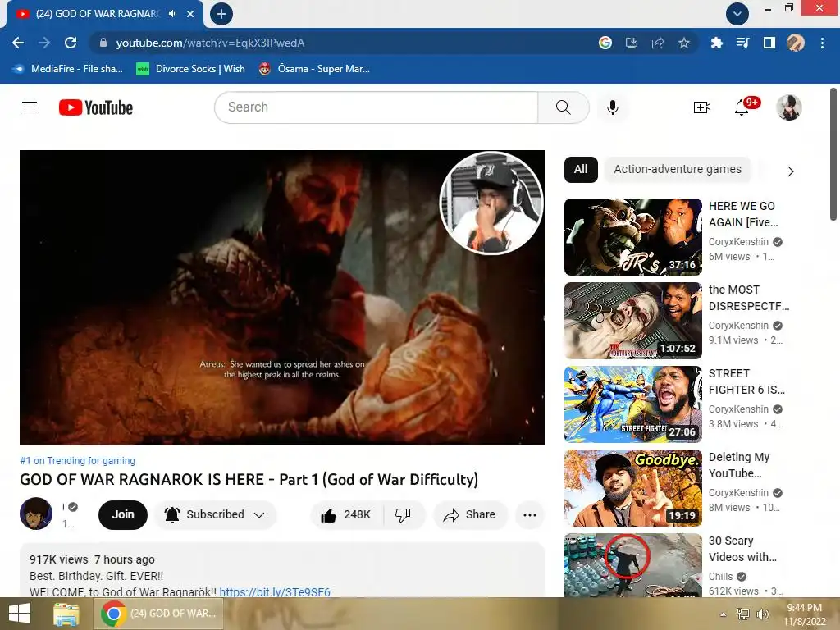Open the Chrome profile avatar
This screenshot has height=630, width=840.
pyautogui.click(x=796, y=43)
